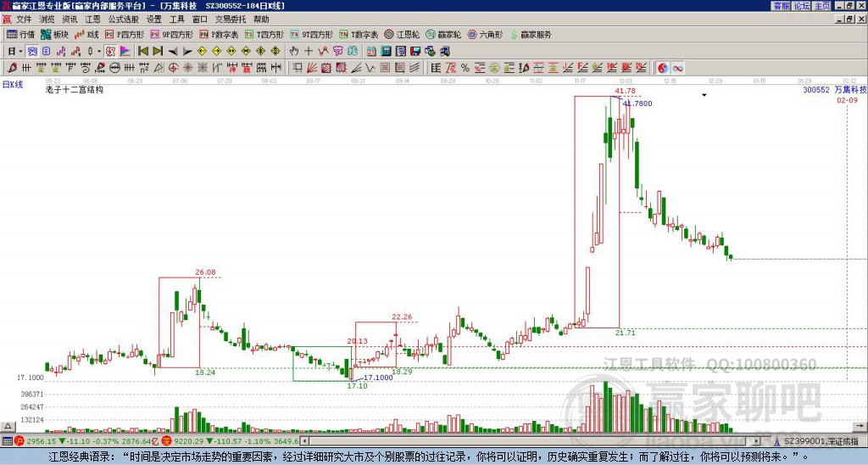868x465 pixels.
Task: Move chart right with black arrow
Action: click(x=187, y=51)
